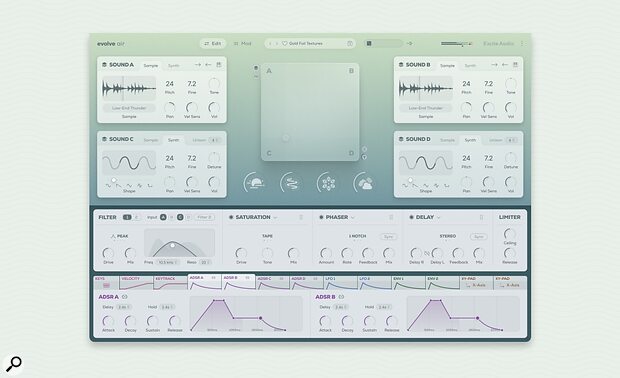Click the link icon beside ADSR A title
The image size is (620, 378).
(x=125, y=297)
